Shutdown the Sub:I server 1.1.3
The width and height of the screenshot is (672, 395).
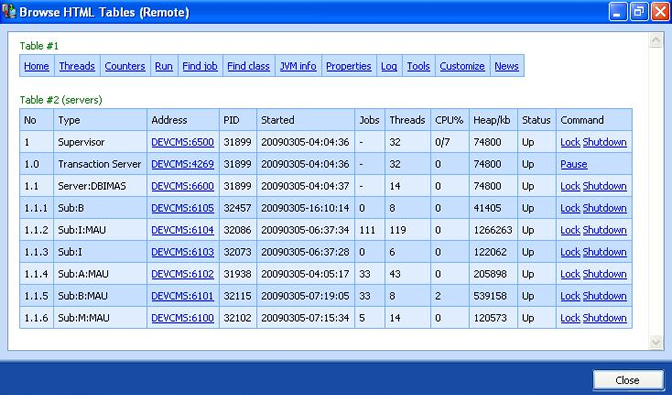[x=605, y=252]
